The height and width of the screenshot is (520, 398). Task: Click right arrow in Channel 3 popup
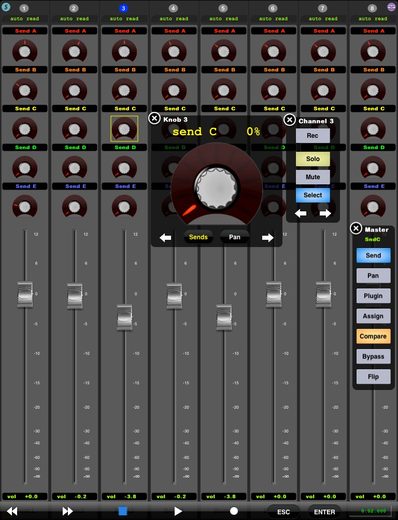click(x=325, y=213)
